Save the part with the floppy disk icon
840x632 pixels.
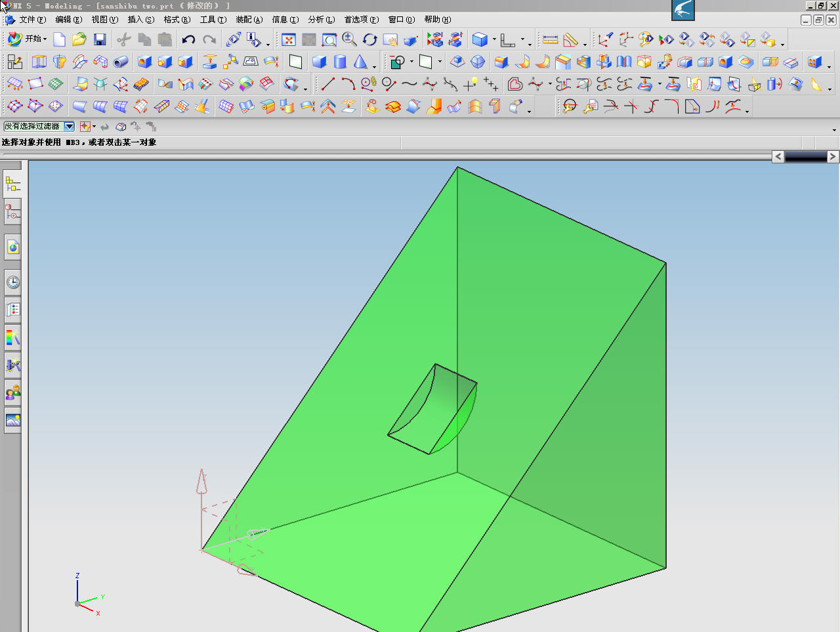(x=100, y=39)
